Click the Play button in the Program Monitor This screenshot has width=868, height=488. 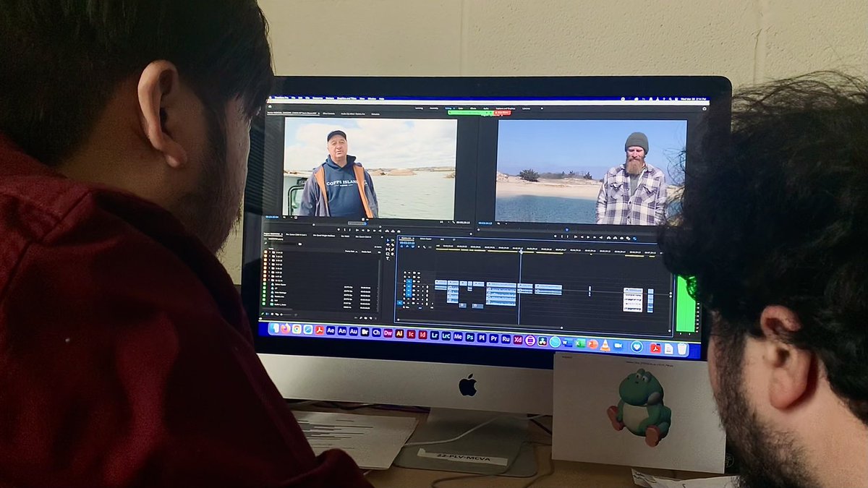click(x=588, y=236)
